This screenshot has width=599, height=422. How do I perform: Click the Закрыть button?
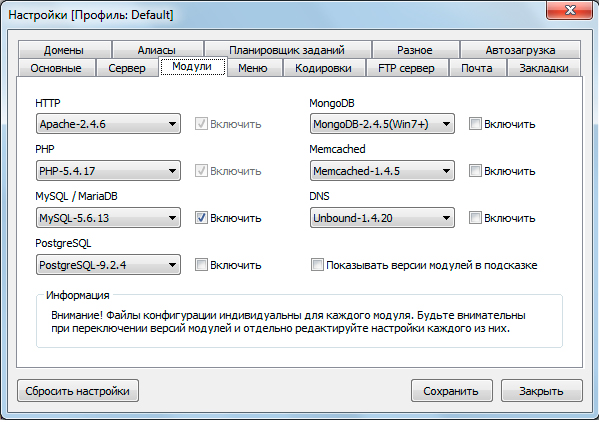[541, 391]
